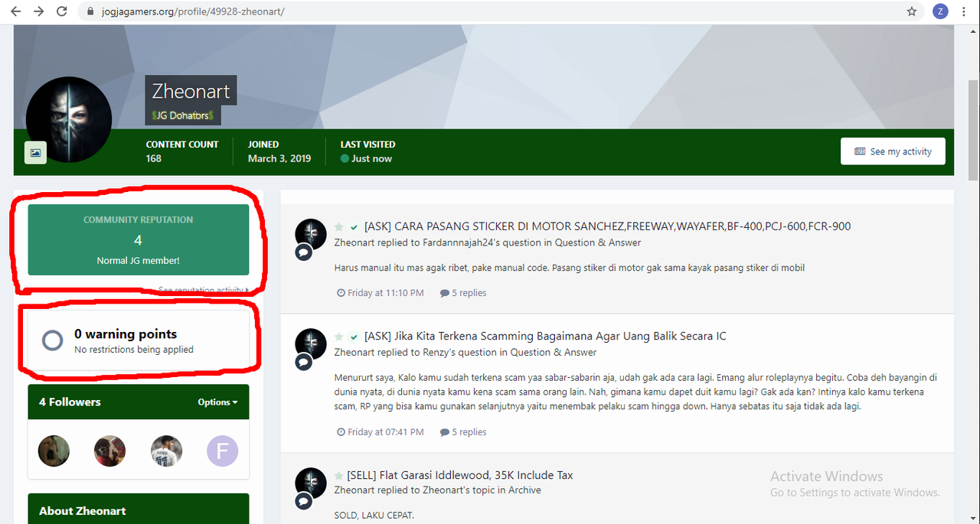The width and height of the screenshot is (980, 524).
Task: Click the address bar URL
Action: (193, 11)
